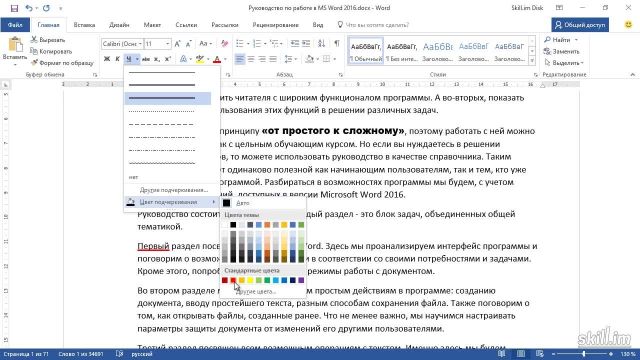Open the Calibri font name dropdown

point(140,44)
